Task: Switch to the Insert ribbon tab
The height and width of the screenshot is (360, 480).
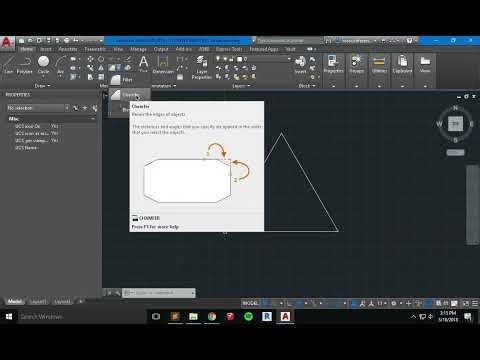Action: coord(46,49)
